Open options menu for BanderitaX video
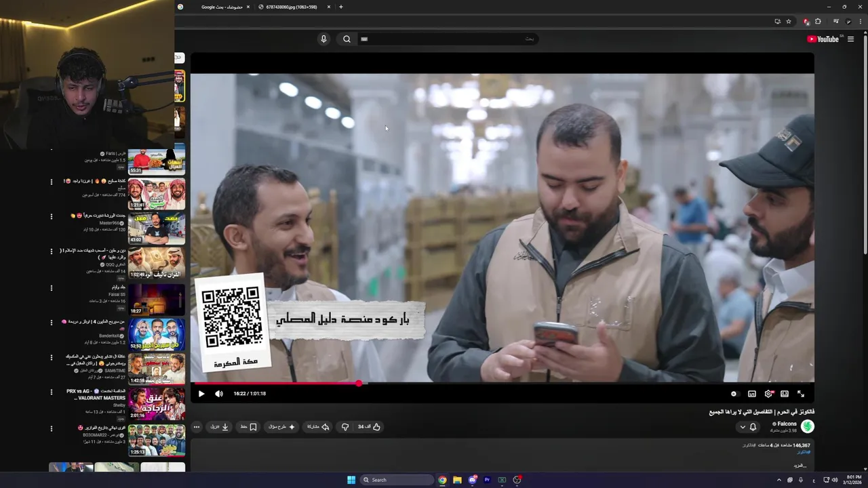The height and width of the screenshot is (488, 868). click(x=52, y=323)
